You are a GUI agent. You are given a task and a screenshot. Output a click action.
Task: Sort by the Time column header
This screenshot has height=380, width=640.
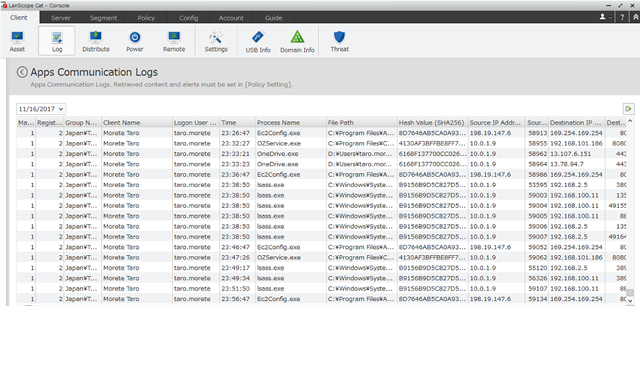click(237, 122)
